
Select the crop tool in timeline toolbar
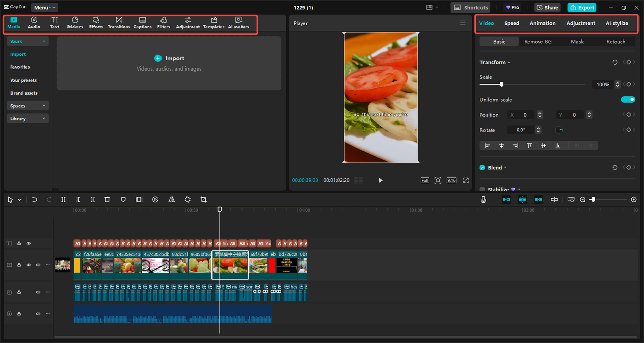coord(204,200)
